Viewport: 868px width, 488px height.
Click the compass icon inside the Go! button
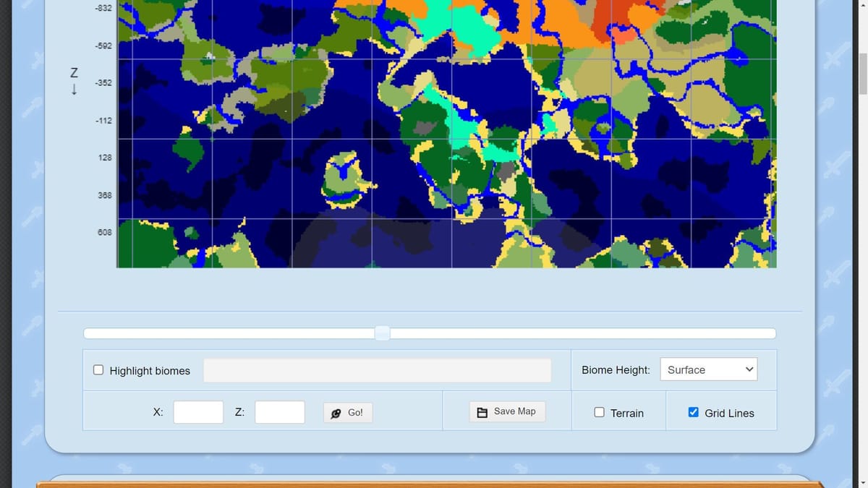pyautogui.click(x=336, y=412)
